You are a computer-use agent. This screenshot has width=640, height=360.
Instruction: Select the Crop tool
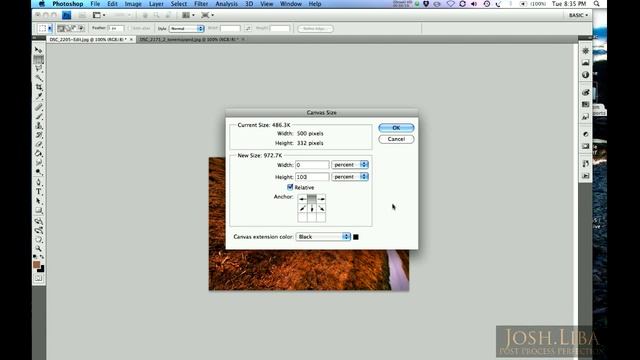tap(38, 87)
